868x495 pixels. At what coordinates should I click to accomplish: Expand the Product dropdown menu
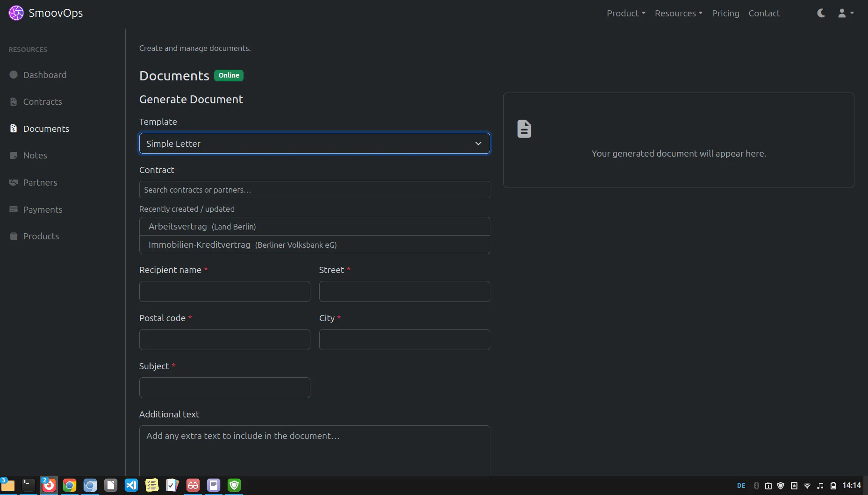coord(626,13)
